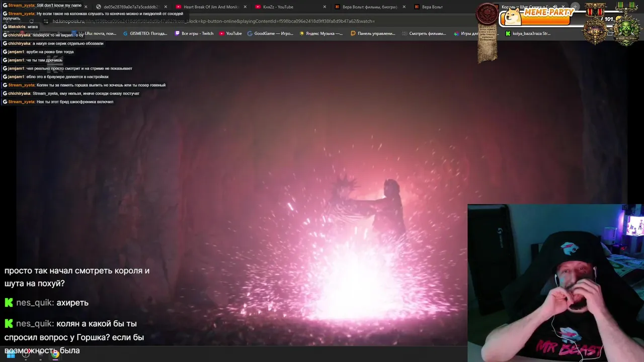644x362 pixels.
Task: Close "Вера Вольт: фильмы, биограф" tab
Action: 404,7
